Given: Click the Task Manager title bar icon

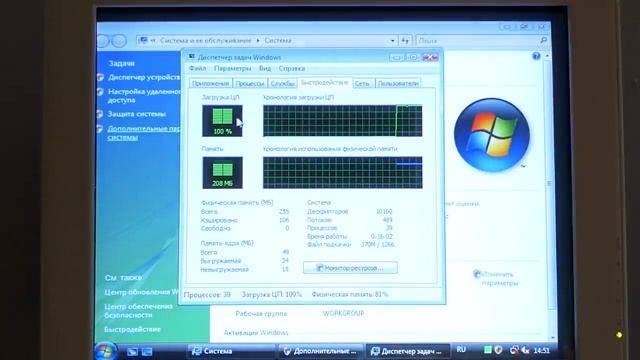Looking at the screenshot, I should pos(192,57).
